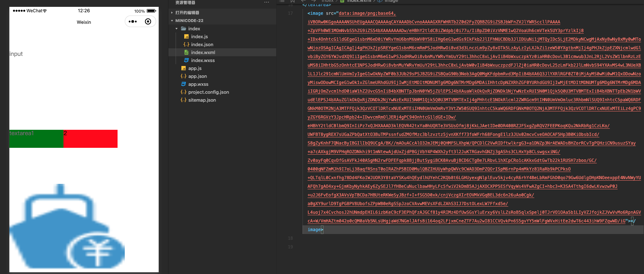Click the green index.wxml file icon
This screenshot has width=644, height=274.
tap(186, 52)
